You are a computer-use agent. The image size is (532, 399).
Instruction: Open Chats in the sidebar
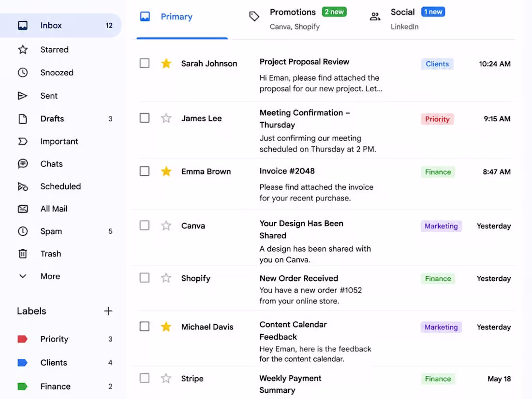(60, 164)
